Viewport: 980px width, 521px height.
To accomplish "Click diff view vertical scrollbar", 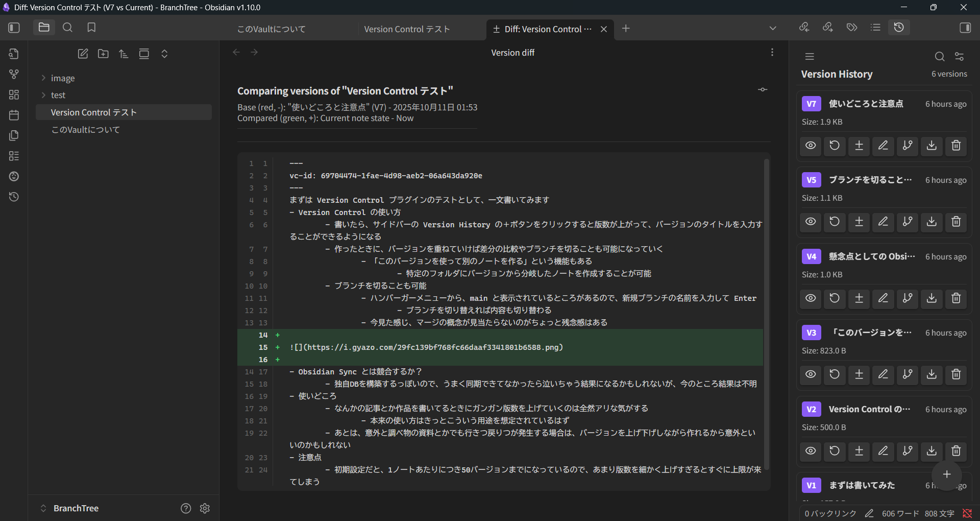I will pos(766,314).
